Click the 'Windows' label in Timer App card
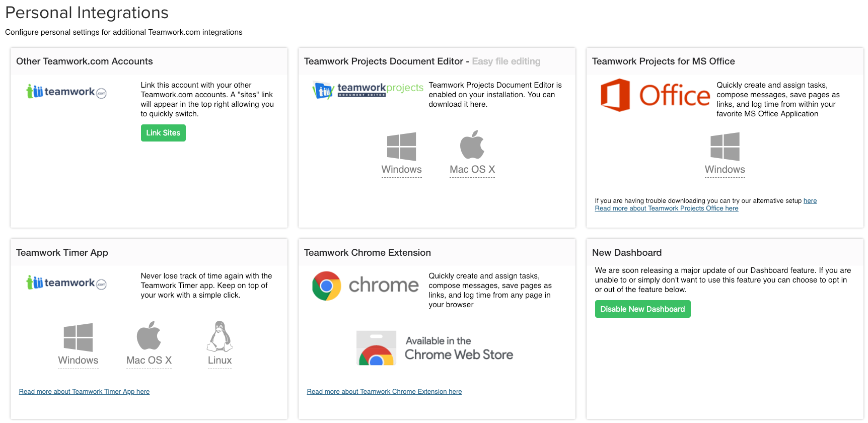Viewport: 868px width, 423px height. point(78,361)
